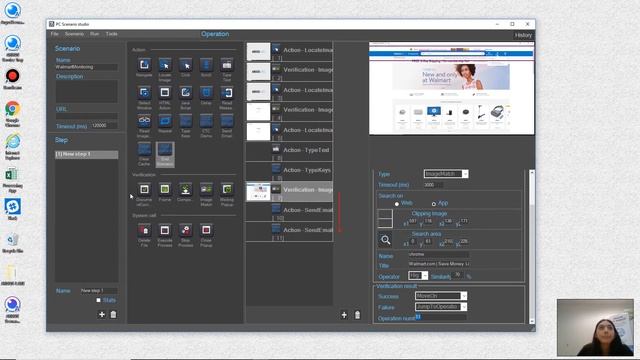Image resolution: width=640 pixels, height=360 pixels.
Task: Choose the App search-on radio button
Action: (x=434, y=204)
